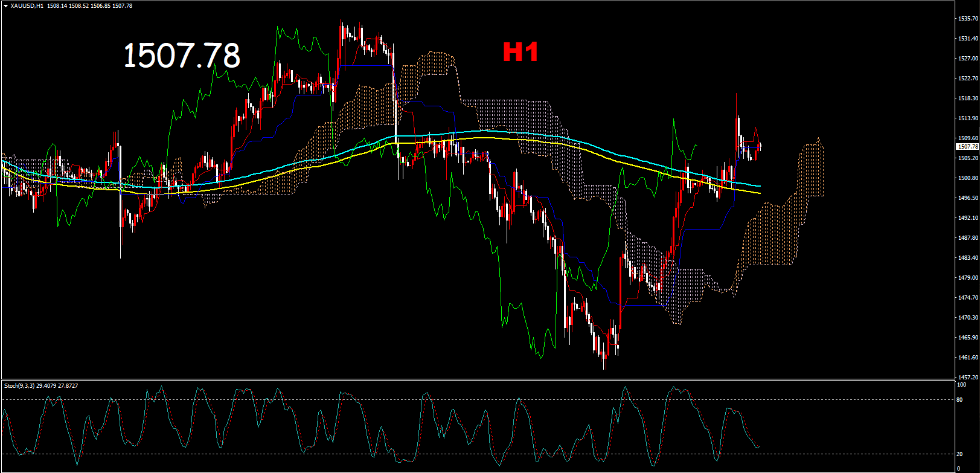Click the high price 1508.52 in header
Viewport: 980px width, 473px height.
[78, 6]
